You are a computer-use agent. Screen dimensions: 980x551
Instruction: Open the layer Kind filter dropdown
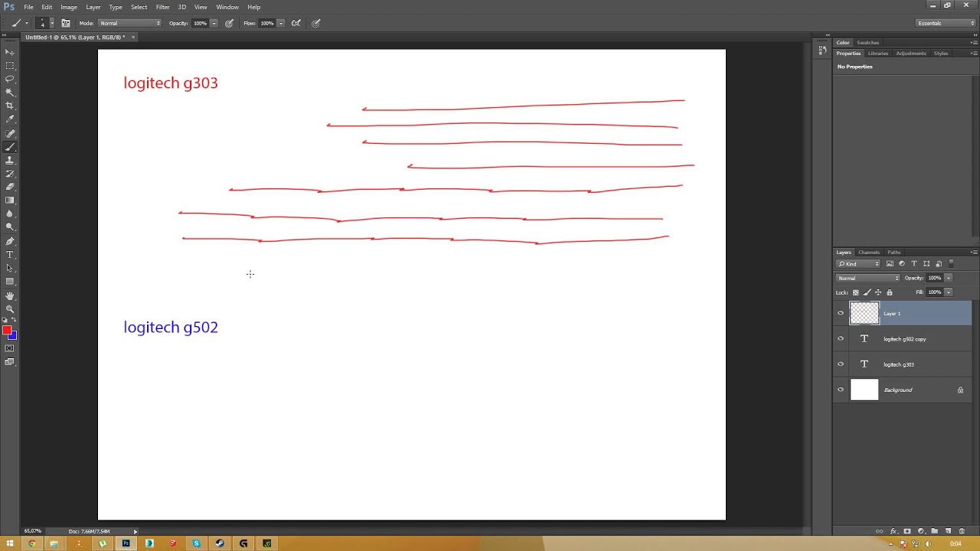coord(858,263)
